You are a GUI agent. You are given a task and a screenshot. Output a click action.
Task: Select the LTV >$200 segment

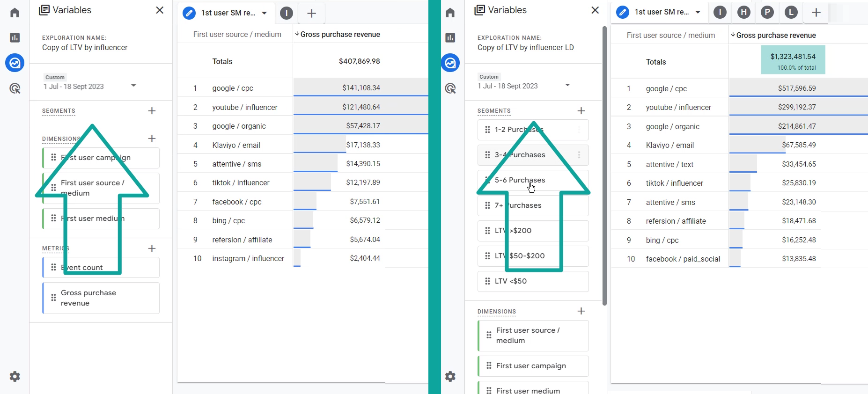533,231
